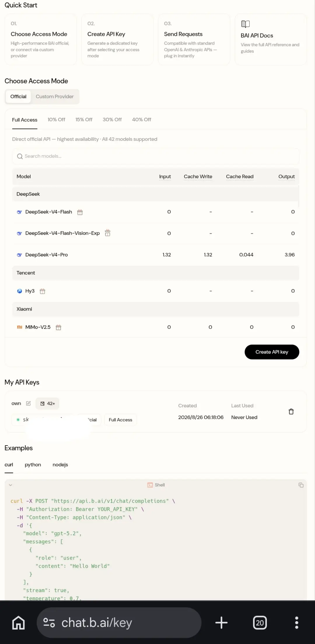The height and width of the screenshot is (644, 315).
Task: Click gift icon next to Hy3
Action: click(x=43, y=291)
